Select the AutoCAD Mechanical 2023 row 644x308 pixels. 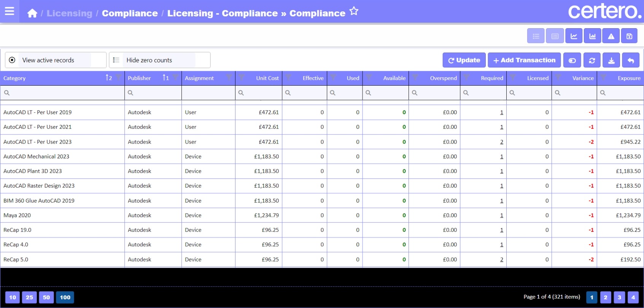coord(322,156)
